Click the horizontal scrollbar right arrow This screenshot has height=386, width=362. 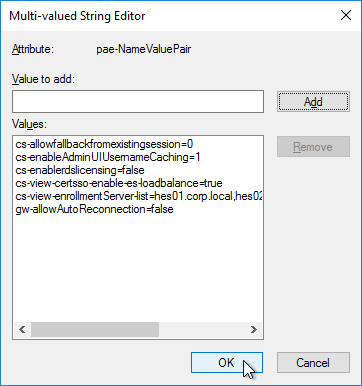[x=254, y=330]
